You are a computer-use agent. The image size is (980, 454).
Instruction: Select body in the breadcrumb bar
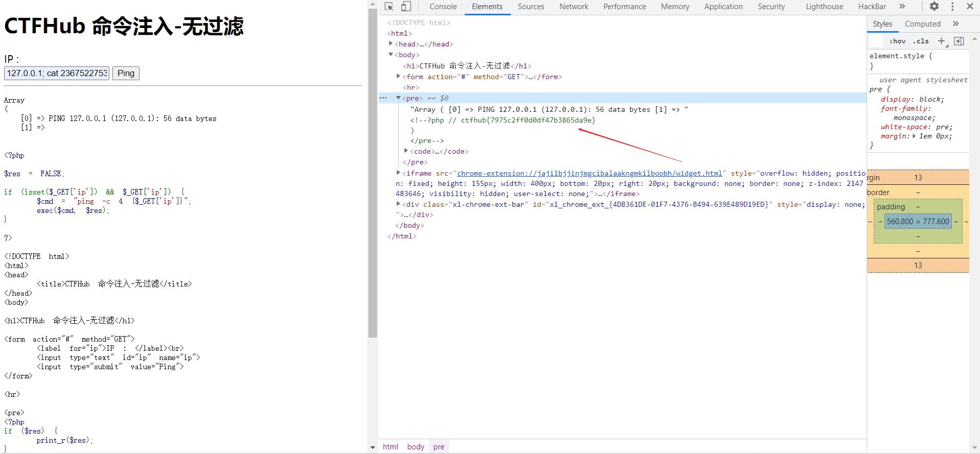coord(415,447)
